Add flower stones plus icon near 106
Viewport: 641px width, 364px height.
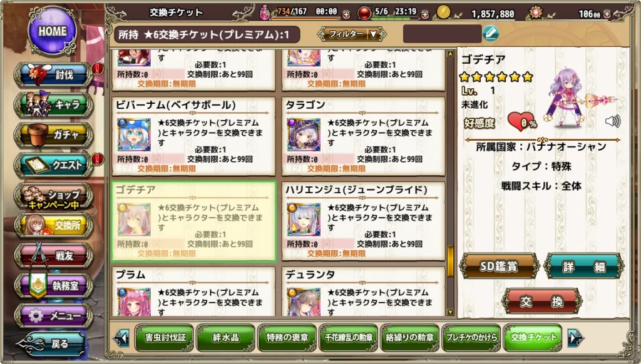(x=607, y=14)
